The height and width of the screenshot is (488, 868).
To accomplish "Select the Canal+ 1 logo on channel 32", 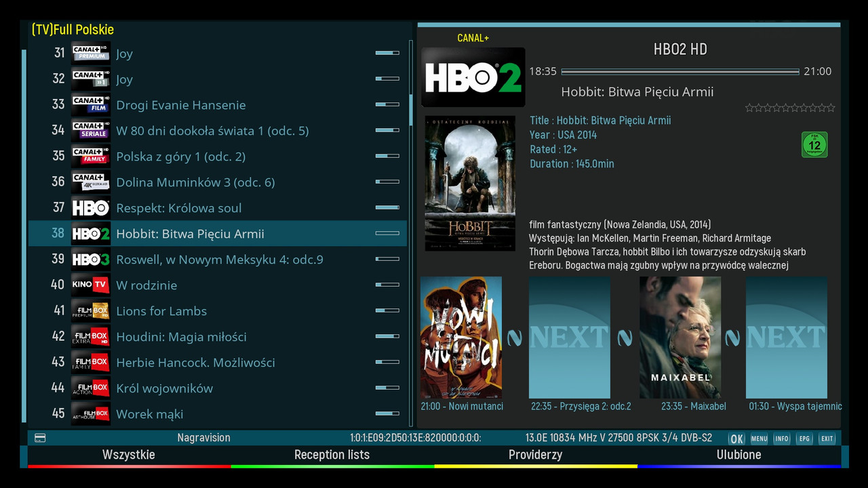I will click(91, 79).
